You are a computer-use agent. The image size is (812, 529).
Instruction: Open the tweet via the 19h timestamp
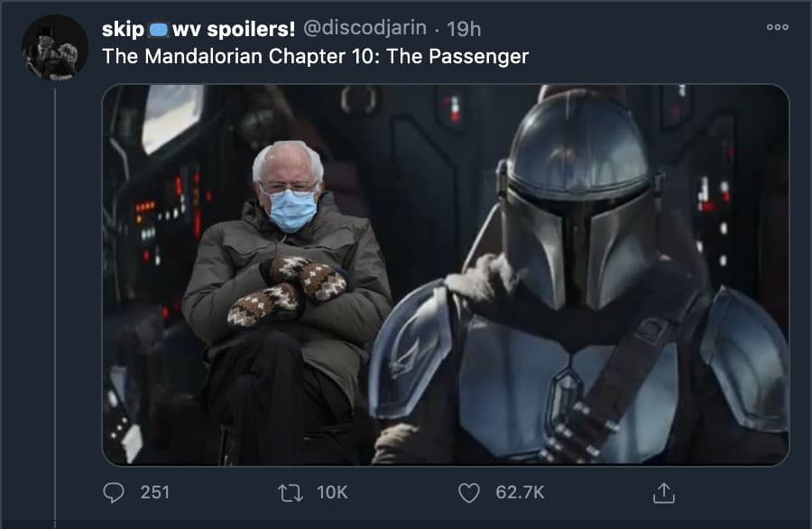coord(464,30)
